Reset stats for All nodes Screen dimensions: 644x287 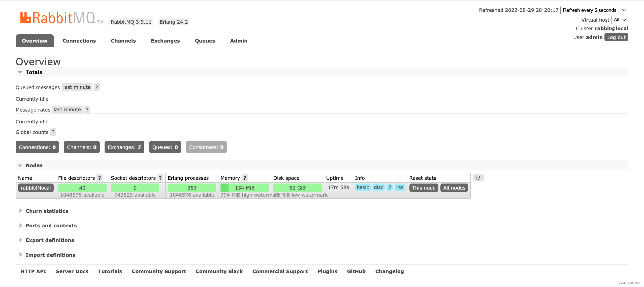(454, 188)
